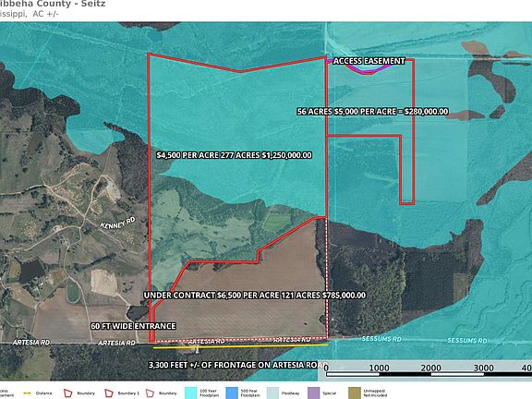The height and width of the screenshot is (399, 532).
Task: Select the first Boundary polygon legend icon
Action: tap(68, 393)
